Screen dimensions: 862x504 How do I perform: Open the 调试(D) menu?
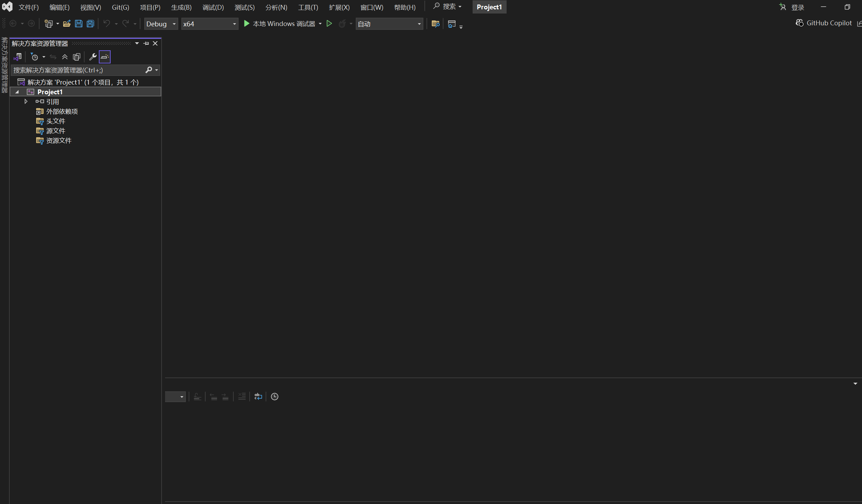click(x=213, y=7)
